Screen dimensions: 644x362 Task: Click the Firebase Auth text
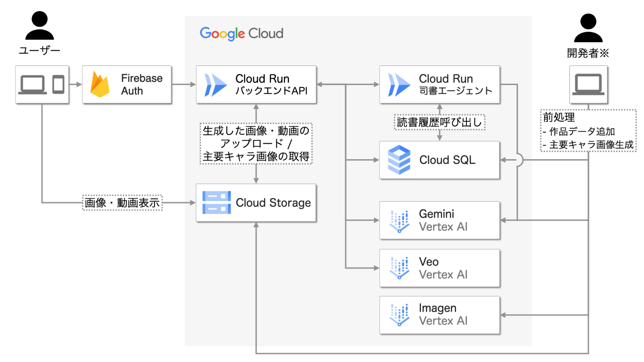(x=142, y=85)
